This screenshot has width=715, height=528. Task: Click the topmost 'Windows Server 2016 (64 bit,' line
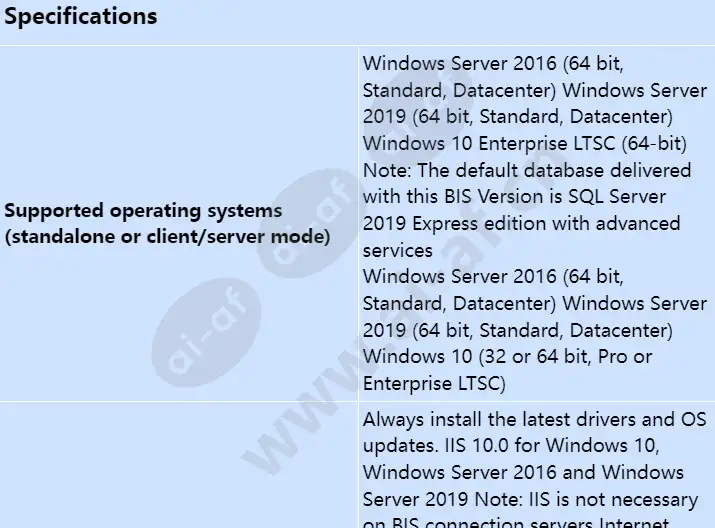(493, 63)
